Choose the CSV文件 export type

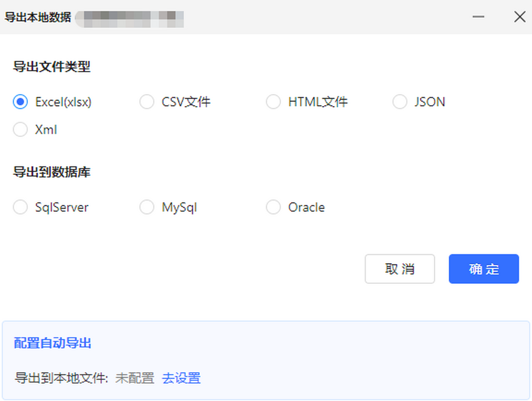(147, 102)
